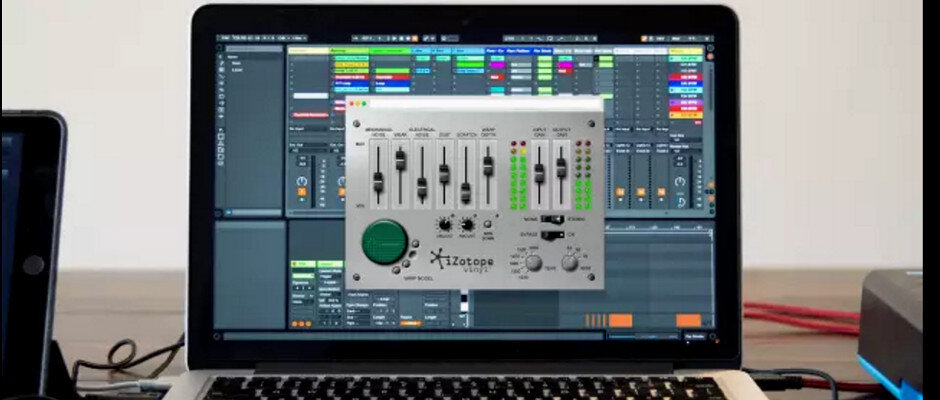Image resolution: width=940 pixels, height=400 pixels.
Task: Adjust the Wear fader in Vinyl
Action: (x=400, y=159)
